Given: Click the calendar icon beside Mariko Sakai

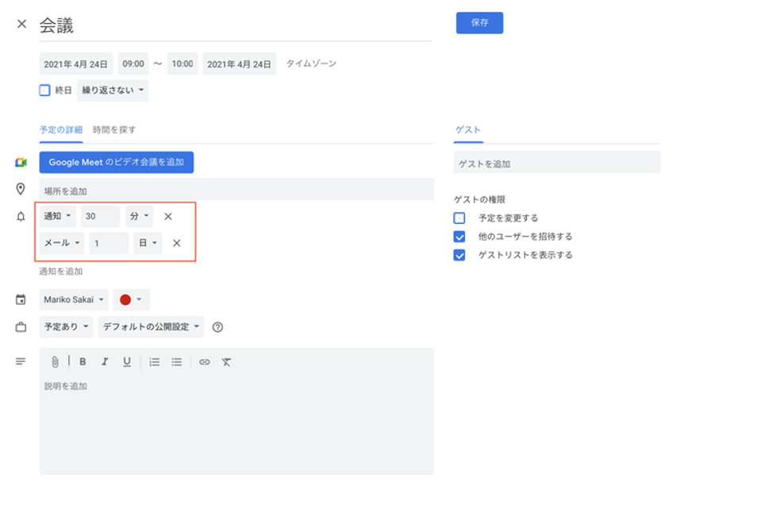Looking at the screenshot, I should coord(21,299).
